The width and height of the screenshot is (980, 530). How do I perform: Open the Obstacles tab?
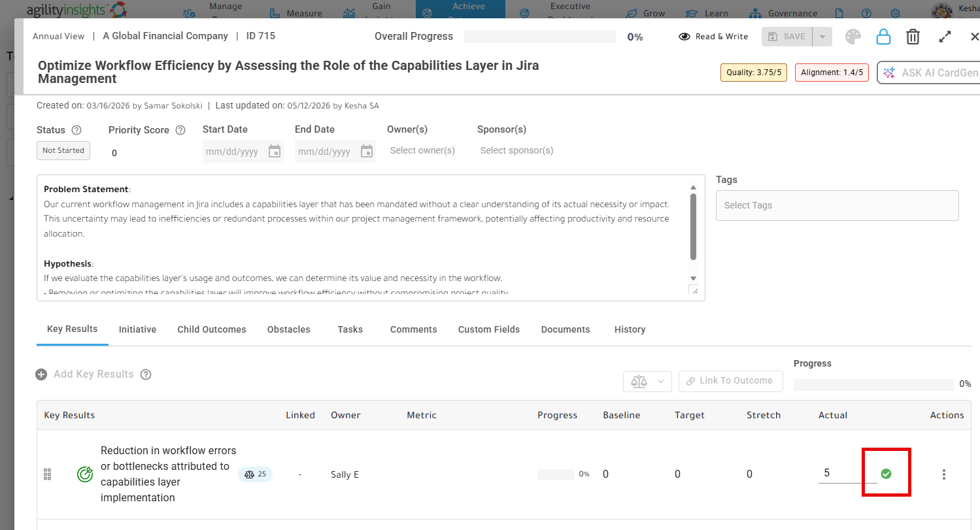point(289,329)
